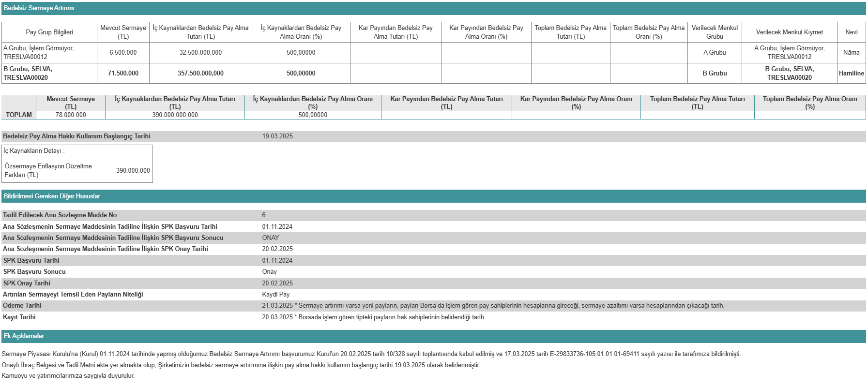Click the 'A Grubu' cell under Verilecek Menkul Grubu
Screen dimensions: 868x387
(x=715, y=52)
